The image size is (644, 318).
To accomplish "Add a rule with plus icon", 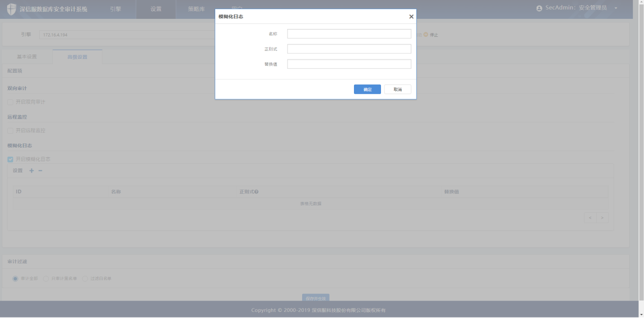I will tap(32, 170).
